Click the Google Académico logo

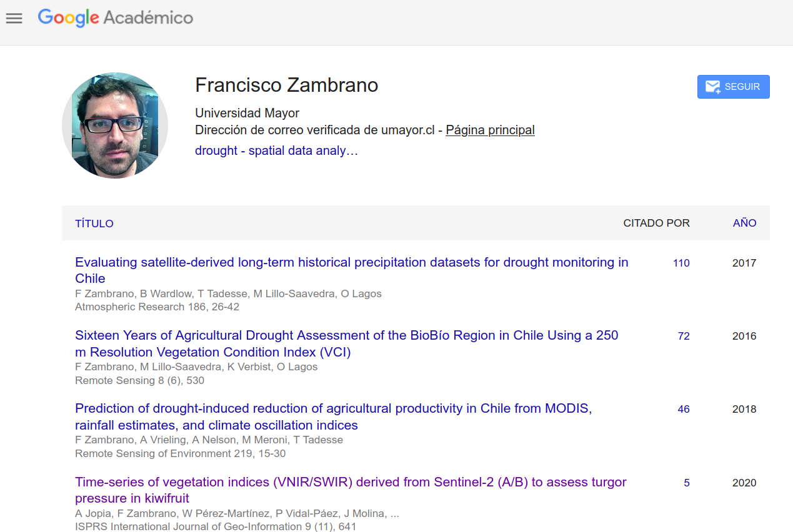(x=116, y=18)
